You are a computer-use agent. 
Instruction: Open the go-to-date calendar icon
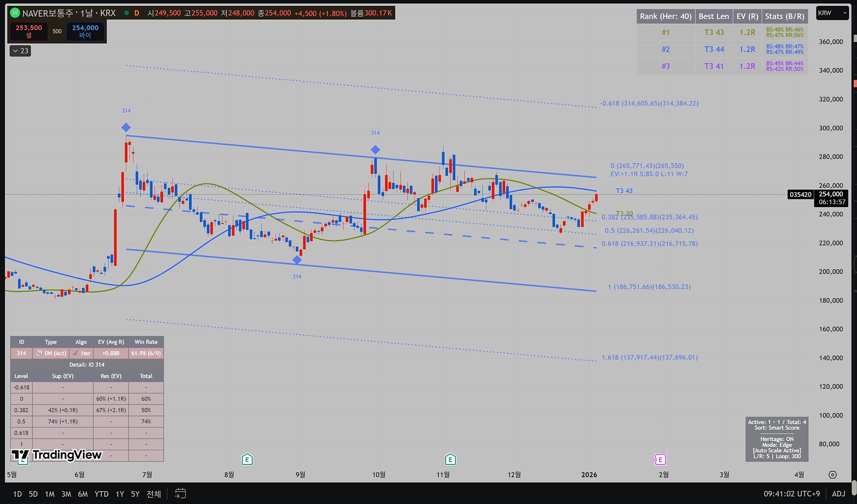coord(180,493)
